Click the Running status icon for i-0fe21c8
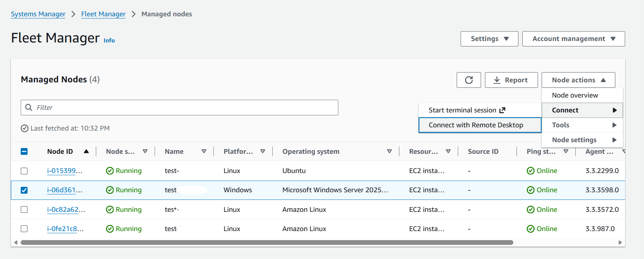Viewport: 644px width, 259px height. coord(110,229)
